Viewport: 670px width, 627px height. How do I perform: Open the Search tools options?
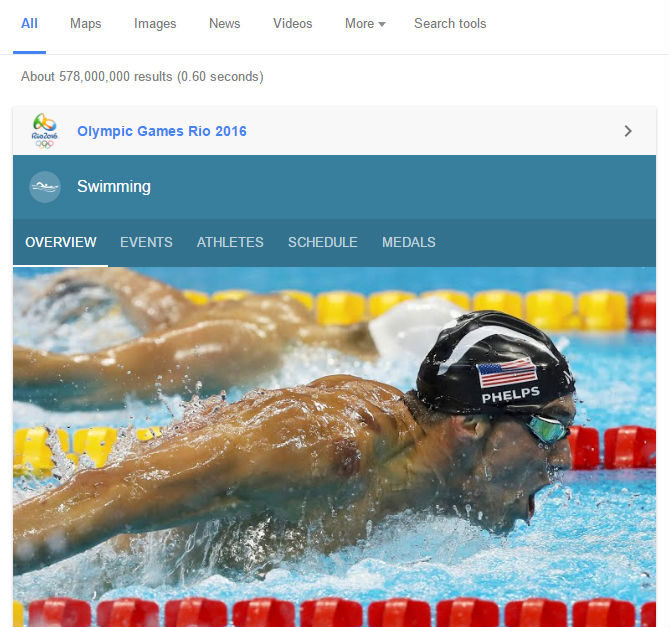click(x=450, y=24)
